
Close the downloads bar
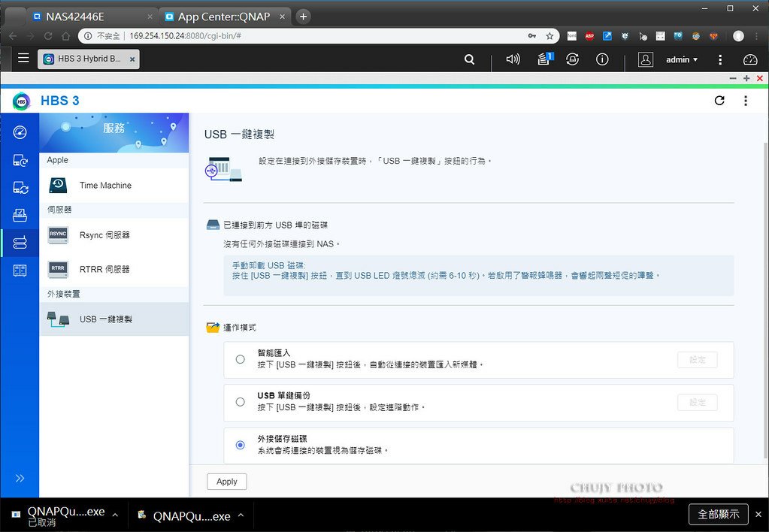(x=758, y=515)
